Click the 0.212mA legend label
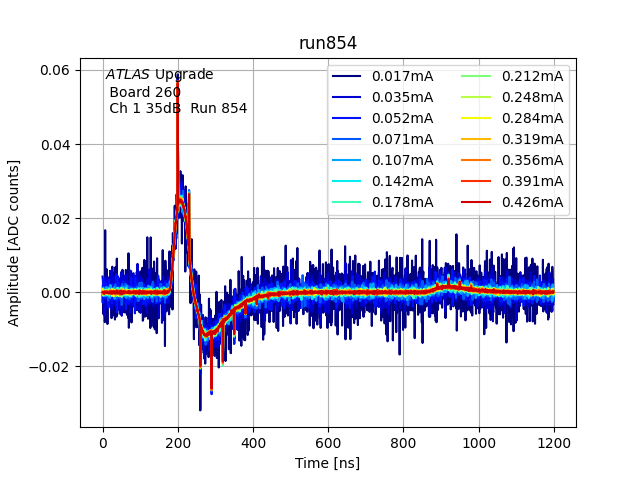 point(532,76)
